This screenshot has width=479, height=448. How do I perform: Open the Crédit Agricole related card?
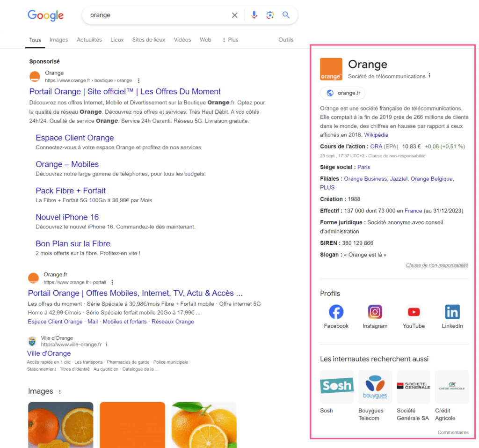(x=451, y=395)
